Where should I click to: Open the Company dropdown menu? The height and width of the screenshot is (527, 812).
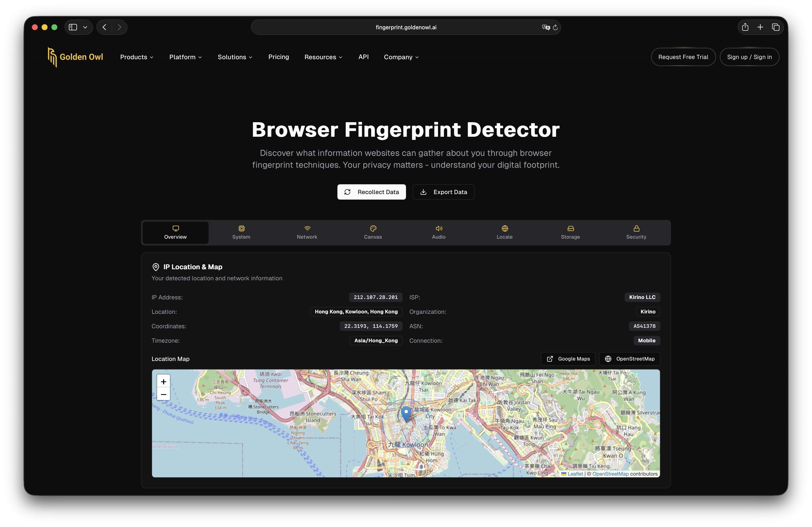401,57
